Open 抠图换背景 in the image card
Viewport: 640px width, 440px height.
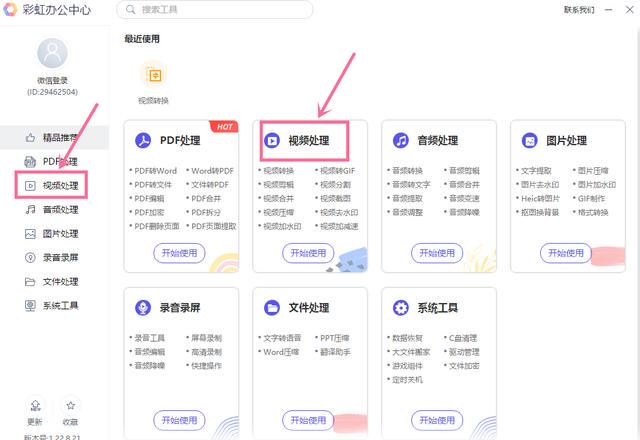click(x=540, y=212)
